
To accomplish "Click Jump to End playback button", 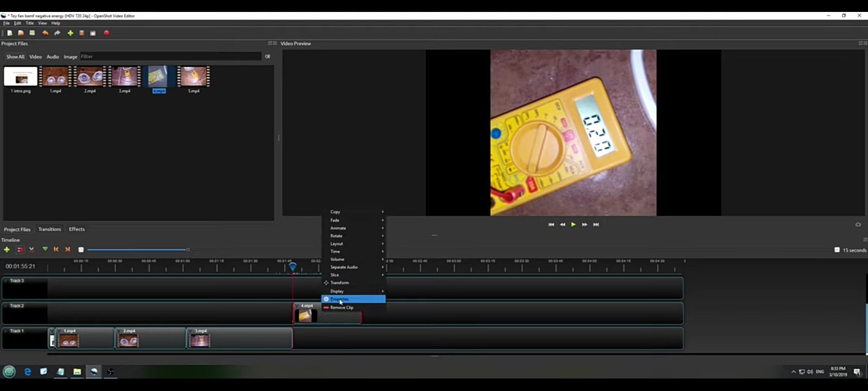I will [596, 224].
